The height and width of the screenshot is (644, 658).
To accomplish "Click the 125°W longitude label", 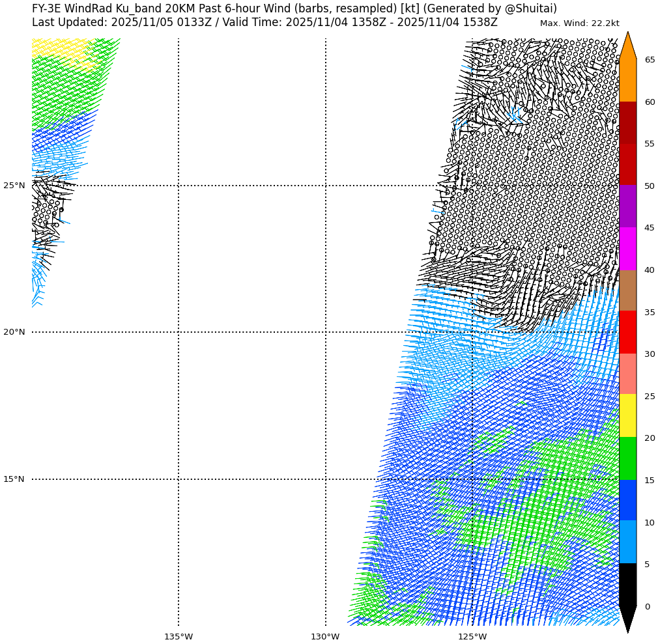I will [x=472, y=636].
